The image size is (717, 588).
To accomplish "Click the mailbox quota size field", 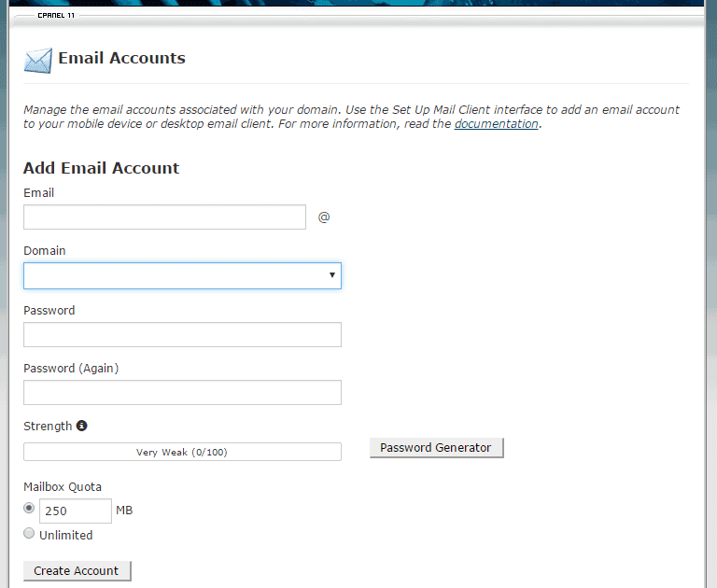I will [x=75, y=511].
